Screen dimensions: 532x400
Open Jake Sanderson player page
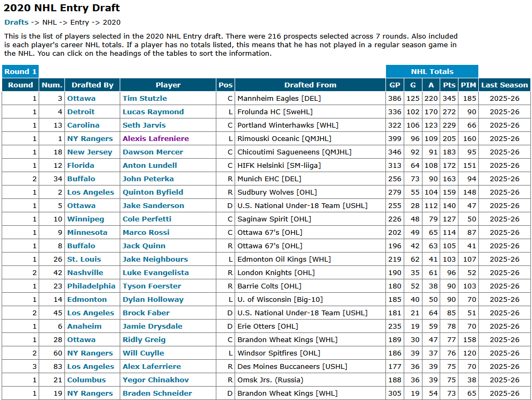click(x=154, y=205)
